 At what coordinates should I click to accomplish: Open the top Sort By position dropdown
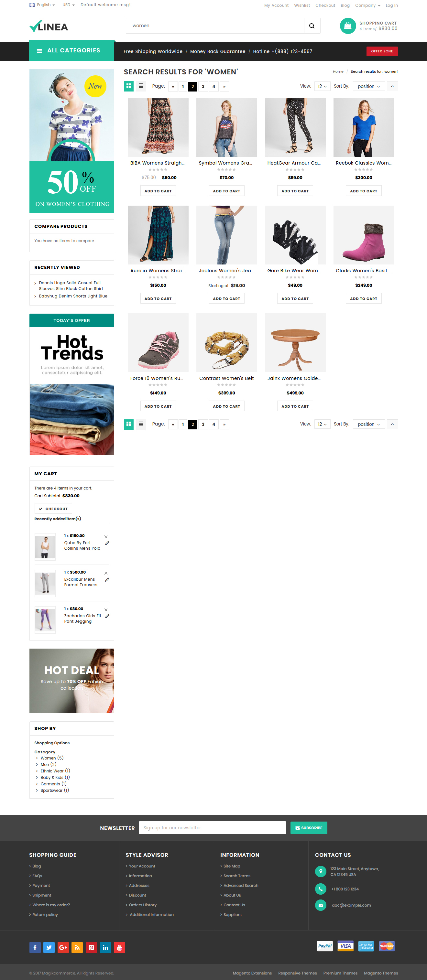coord(369,86)
